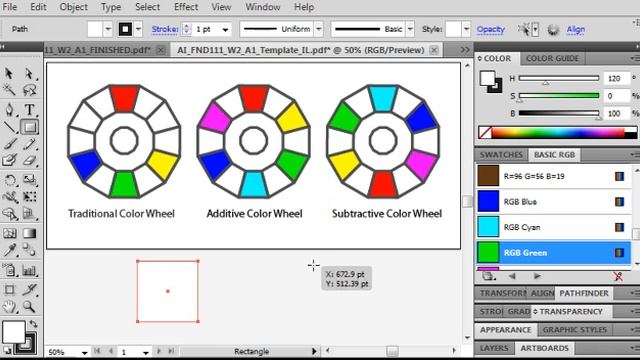This screenshot has width=640, height=360.
Task: Load the previous swatch library arrow
Action: [512, 276]
